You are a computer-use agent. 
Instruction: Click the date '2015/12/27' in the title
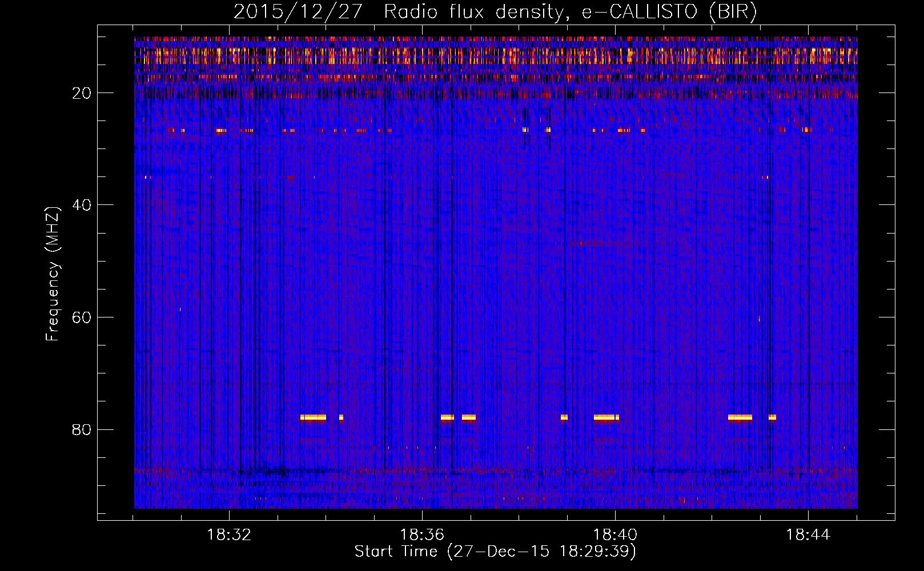(298, 12)
